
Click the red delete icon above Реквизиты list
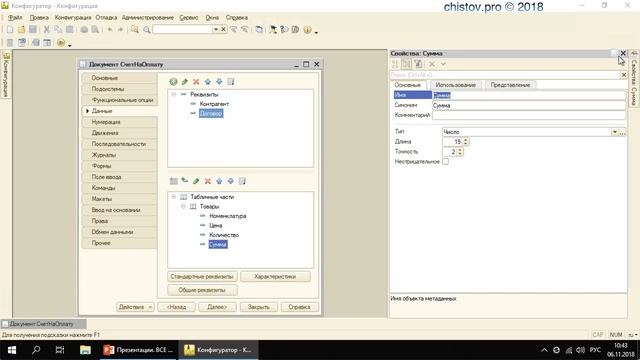(x=196, y=82)
